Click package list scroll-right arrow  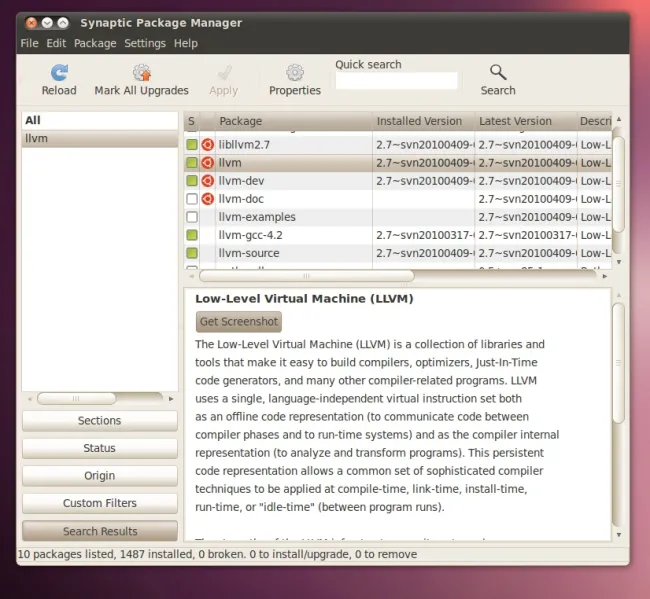[604, 276]
